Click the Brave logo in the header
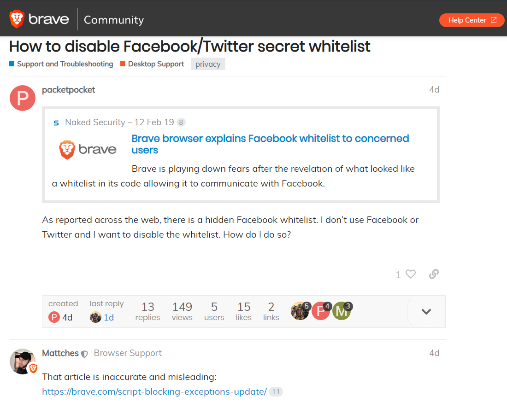Image resolution: width=507 pixels, height=420 pixels. coord(17,18)
